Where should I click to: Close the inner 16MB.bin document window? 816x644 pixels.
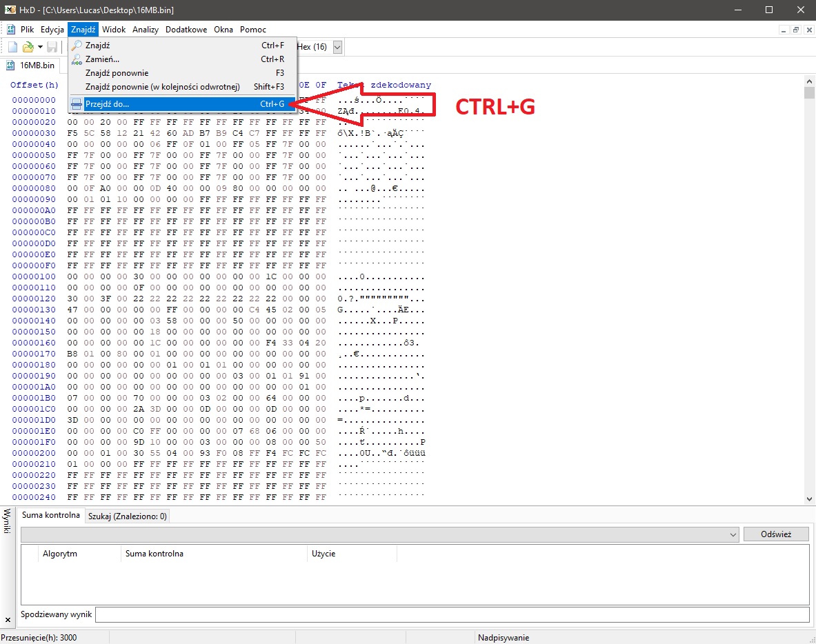tap(808, 30)
